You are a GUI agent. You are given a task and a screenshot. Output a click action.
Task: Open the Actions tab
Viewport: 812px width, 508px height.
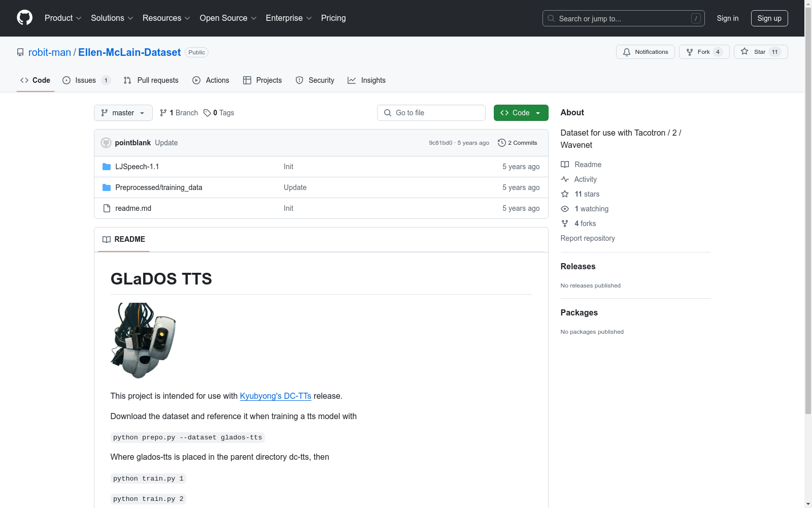[x=211, y=80]
